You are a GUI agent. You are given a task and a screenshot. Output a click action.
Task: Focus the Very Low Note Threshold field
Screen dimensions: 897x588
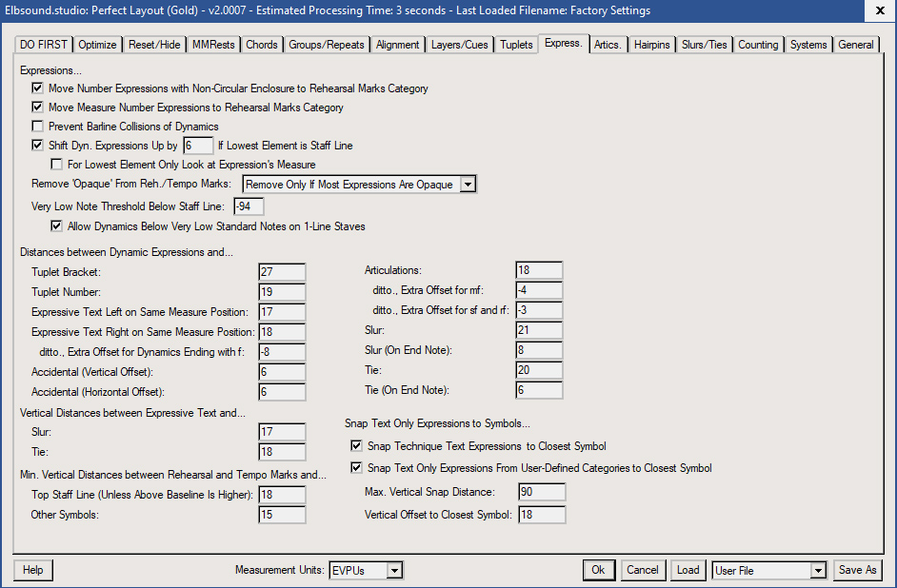[x=249, y=206]
